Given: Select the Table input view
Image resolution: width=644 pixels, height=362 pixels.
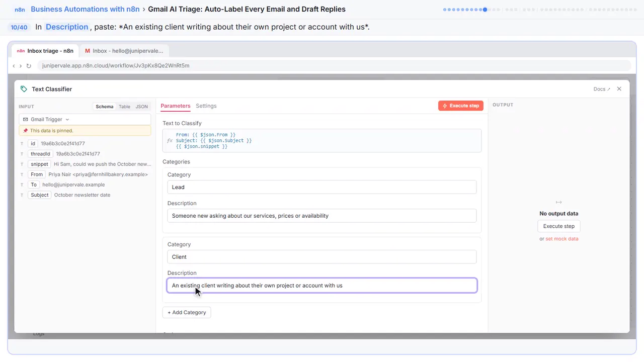Looking at the screenshot, I should [124, 107].
